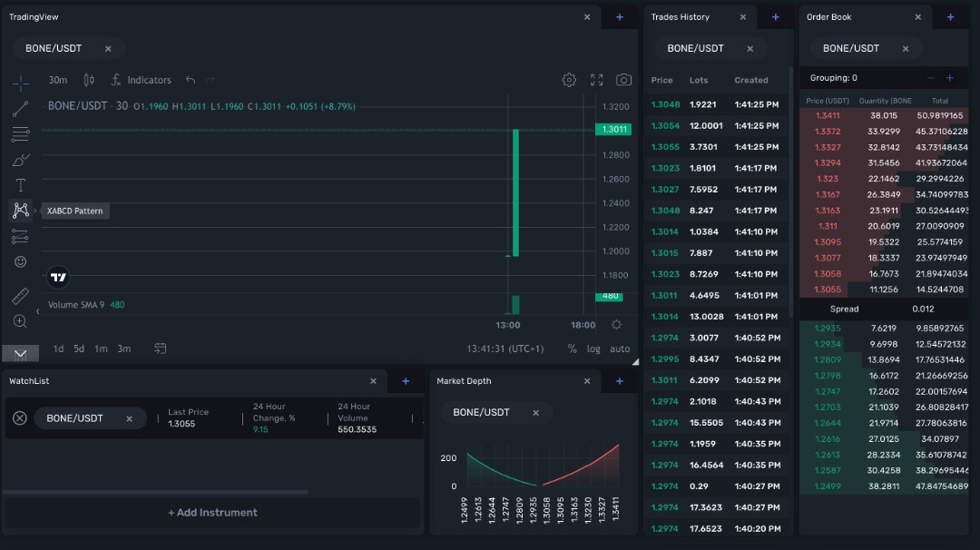
Task: Toggle percent scale on chart
Action: (x=572, y=349)
